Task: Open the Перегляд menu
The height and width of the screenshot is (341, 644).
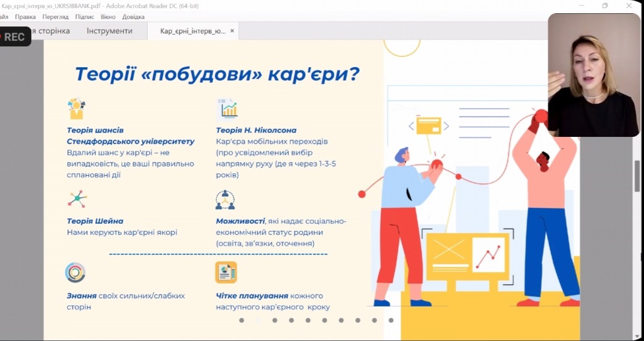Action: (55, 17)
